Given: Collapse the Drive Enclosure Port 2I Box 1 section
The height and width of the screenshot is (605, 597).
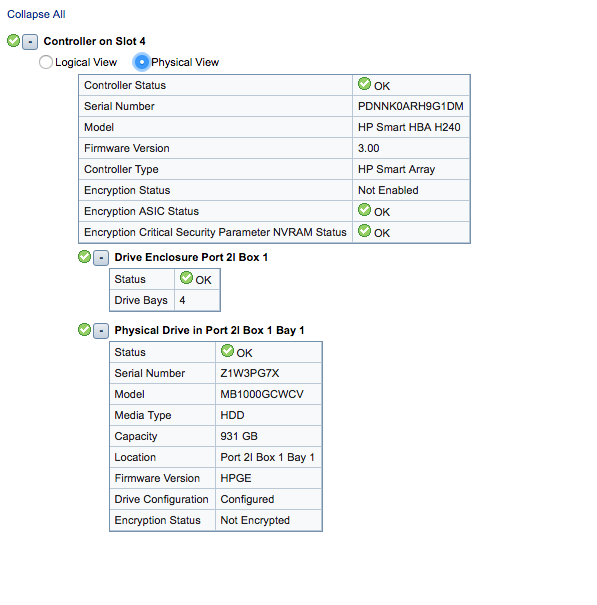Looking at the screenshot, I should click(x=101, y=258).
